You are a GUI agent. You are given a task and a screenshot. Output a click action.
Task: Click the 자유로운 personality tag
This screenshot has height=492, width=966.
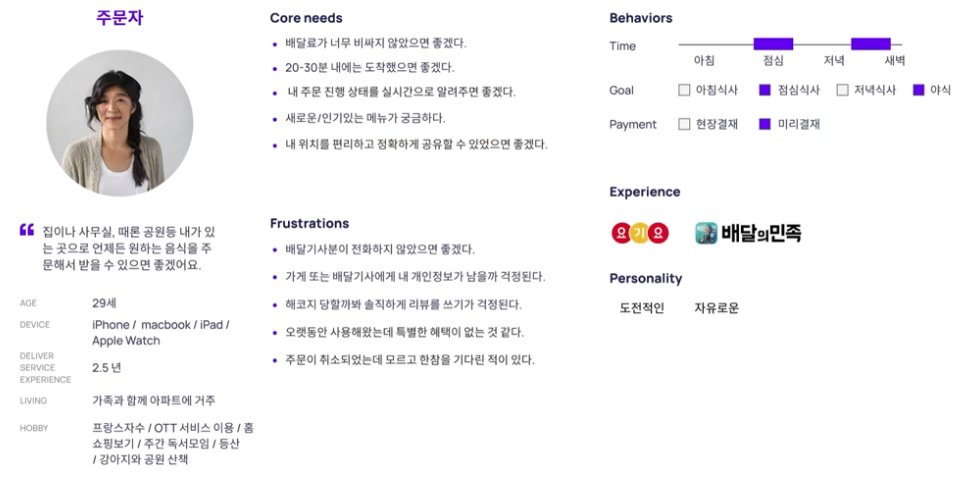(x=716, y=308)
